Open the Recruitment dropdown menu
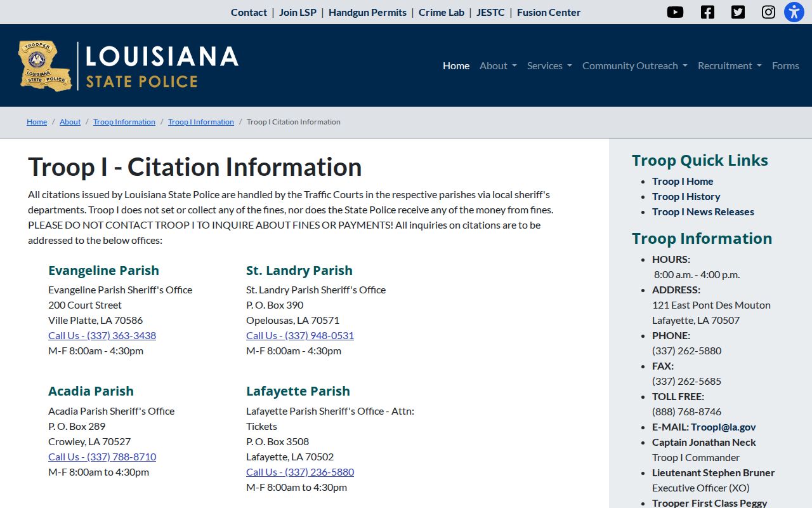This screenshot has height=508, width=812. click(730, 65)
